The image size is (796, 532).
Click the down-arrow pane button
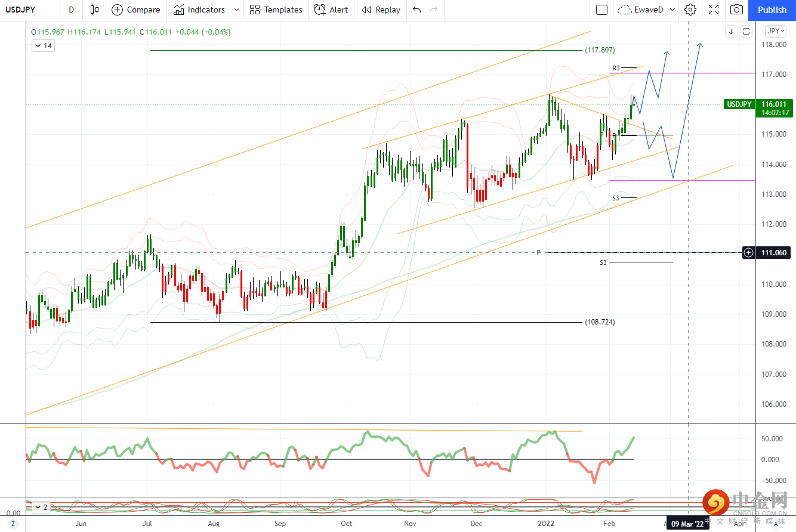[x=731, y=32]
